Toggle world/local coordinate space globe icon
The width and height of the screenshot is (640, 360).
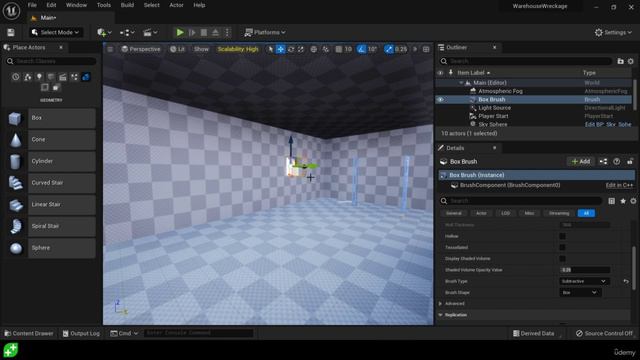pyautogui.click(x=313, y=49)
